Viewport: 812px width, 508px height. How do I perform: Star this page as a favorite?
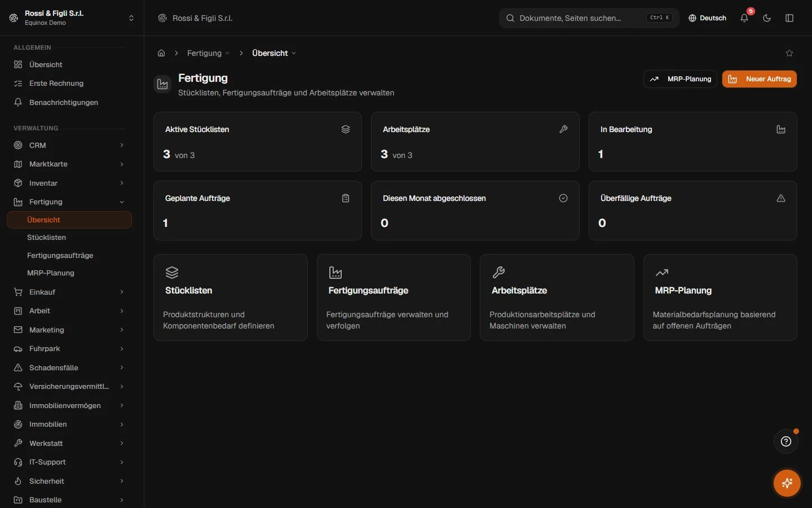(789, 53)
